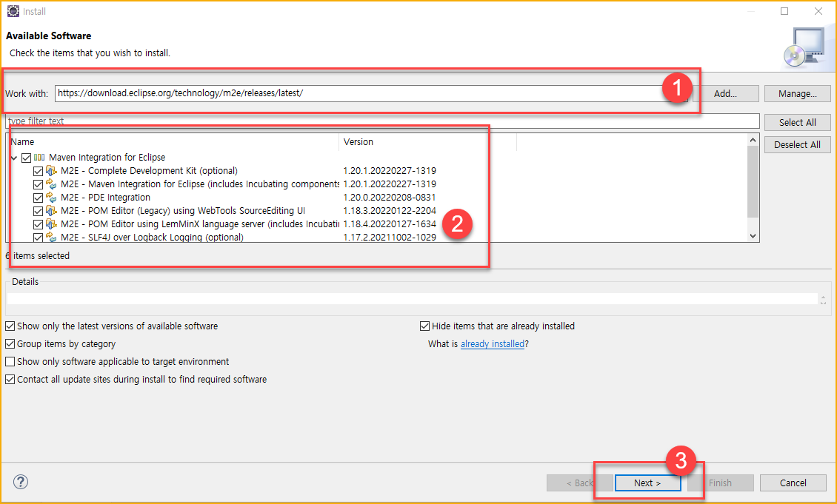Viewport: 837px width, 504px height.
Task: Maximize the Install window
Action: click(x=784, y=11)
